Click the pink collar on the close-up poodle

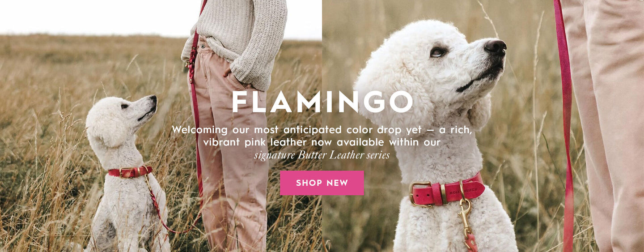coord(447,191)
